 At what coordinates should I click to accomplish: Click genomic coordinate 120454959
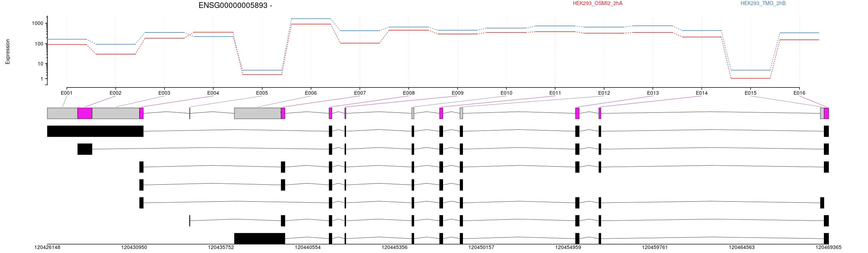pyautogui.click(x=568, y=248)
